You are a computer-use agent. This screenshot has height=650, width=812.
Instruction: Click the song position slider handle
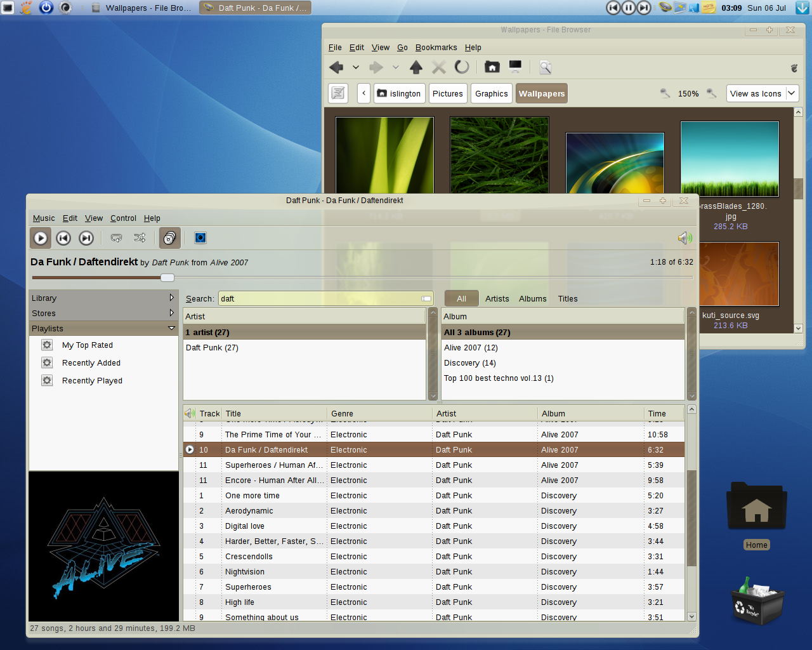(167, 277)
